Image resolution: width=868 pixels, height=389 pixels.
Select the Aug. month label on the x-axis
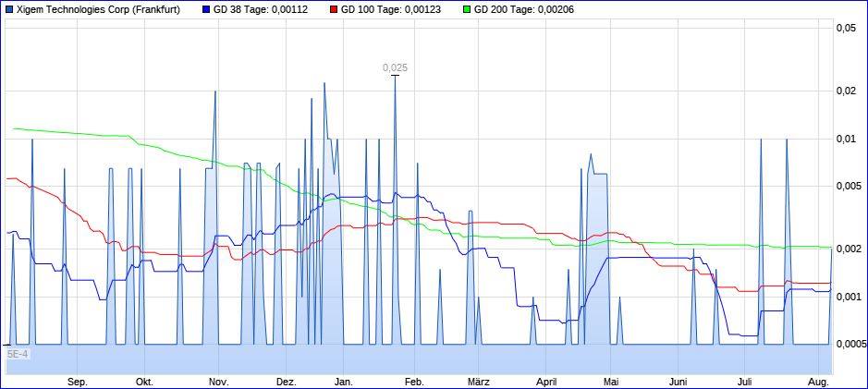819,381
